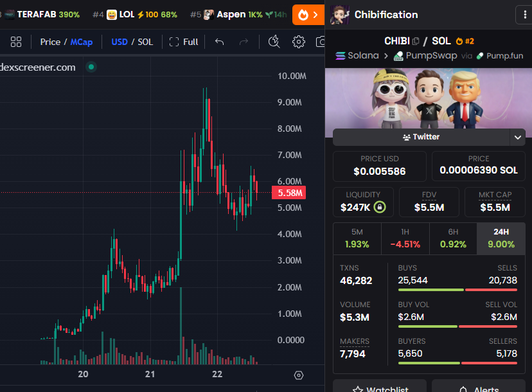Undo the last chart action
Image resolution: width=532 pixels, height=392 pixels.
point(220,42)
